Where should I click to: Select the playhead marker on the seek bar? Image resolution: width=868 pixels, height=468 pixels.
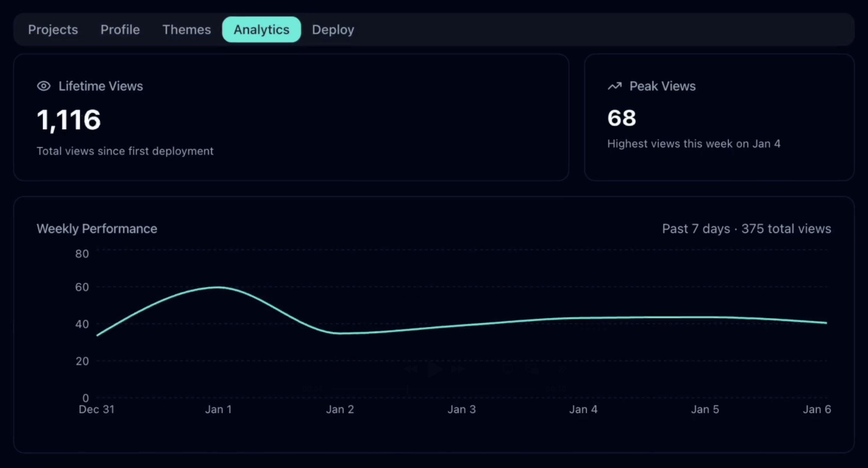(407, 390)
